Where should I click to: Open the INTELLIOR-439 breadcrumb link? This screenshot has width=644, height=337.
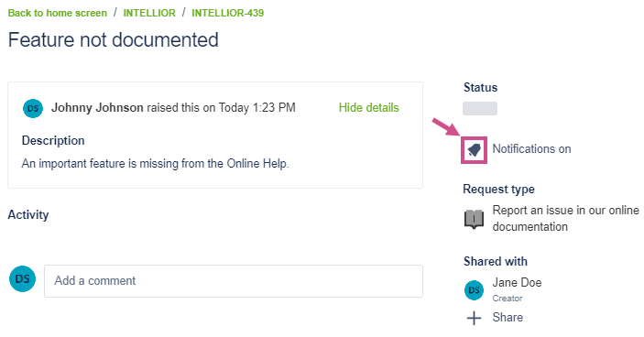coord(228,13)
